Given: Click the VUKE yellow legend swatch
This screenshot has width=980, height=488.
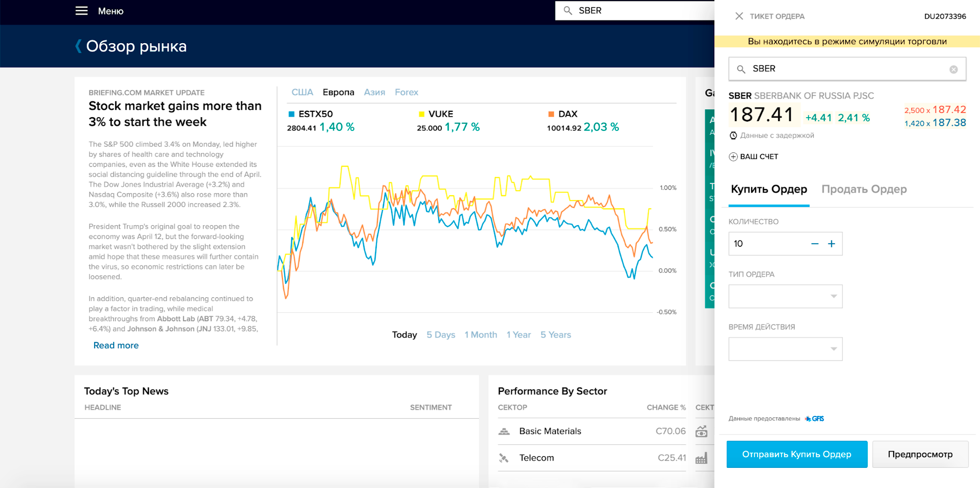Looking at the screenshot, I should tap(421, 114).
